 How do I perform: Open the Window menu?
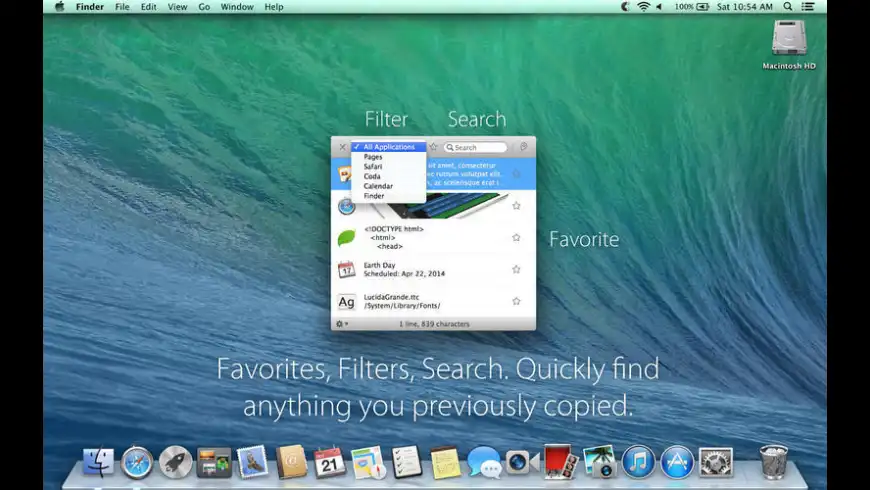237,7
